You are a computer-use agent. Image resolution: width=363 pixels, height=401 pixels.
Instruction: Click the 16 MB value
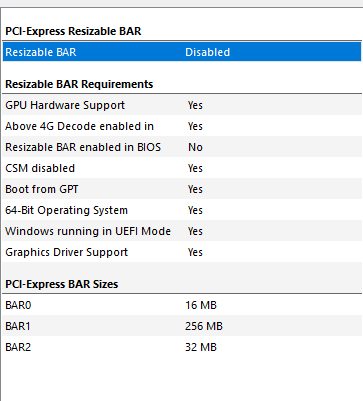[x=201, y=305]
